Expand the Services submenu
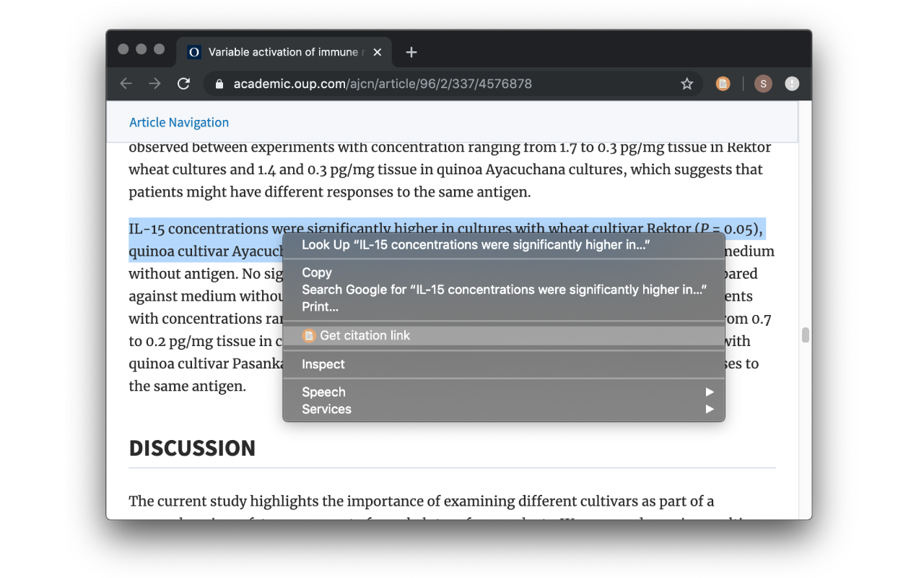The width and height of the screenshot is (924, 578). [504, 409]
